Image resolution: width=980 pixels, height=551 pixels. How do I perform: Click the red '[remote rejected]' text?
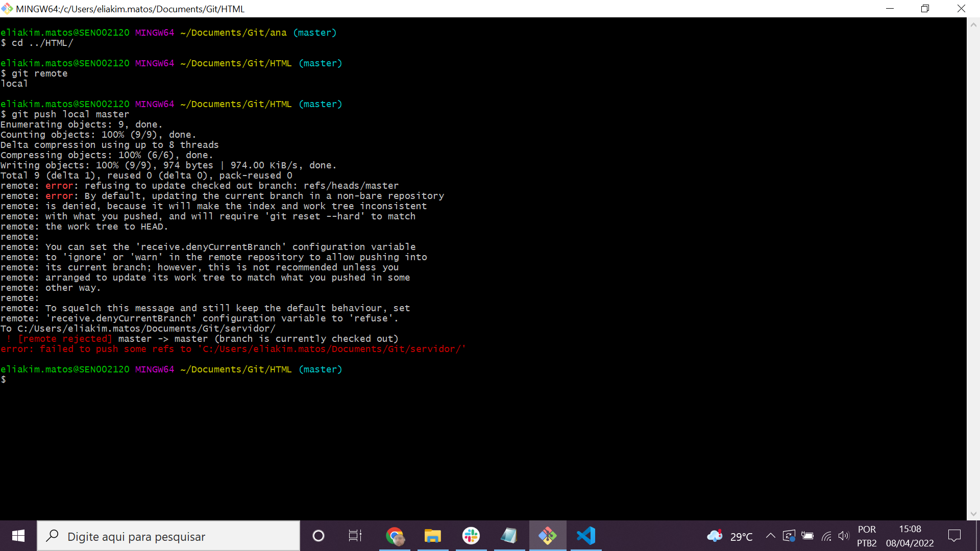[65, 339]
